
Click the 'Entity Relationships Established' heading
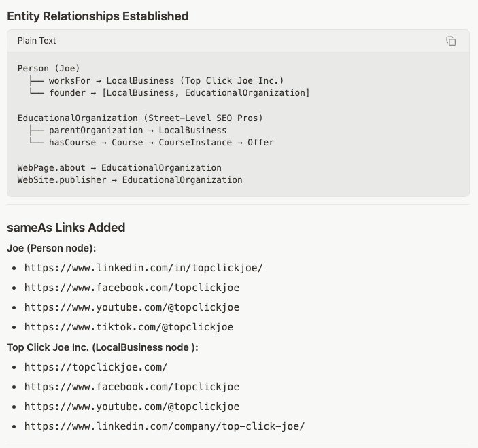pos(97,16)
